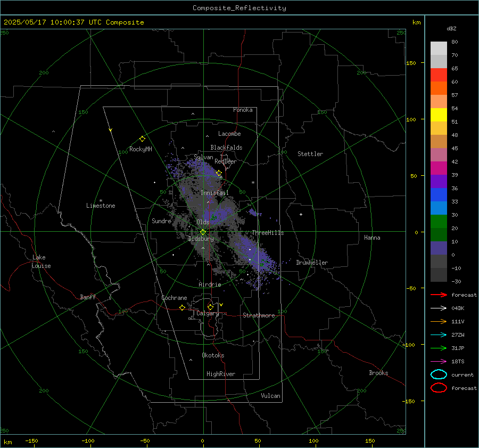
Task: Select the cyan current ellipse icon
Action: 439,374
